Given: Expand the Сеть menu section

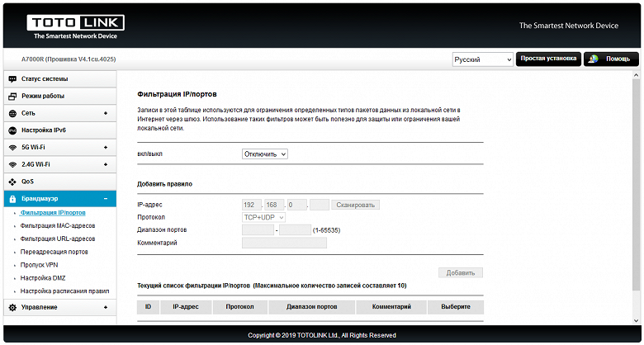Looking at the screenshot, I should [x=106, y=113].
